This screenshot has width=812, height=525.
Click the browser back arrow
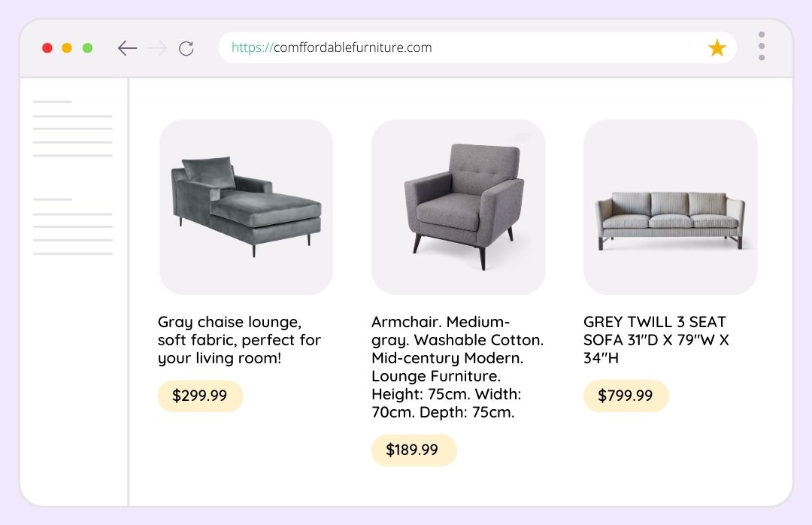[x=127, y=48]
